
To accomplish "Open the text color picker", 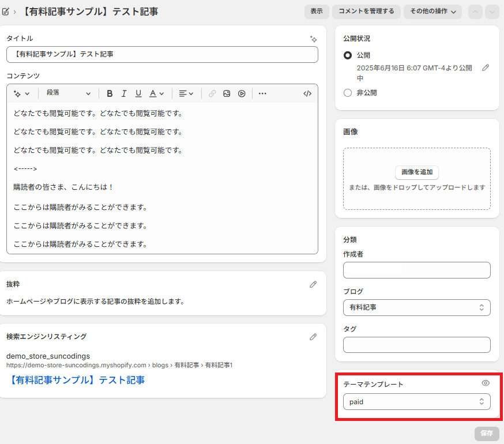I will [156, 93].
